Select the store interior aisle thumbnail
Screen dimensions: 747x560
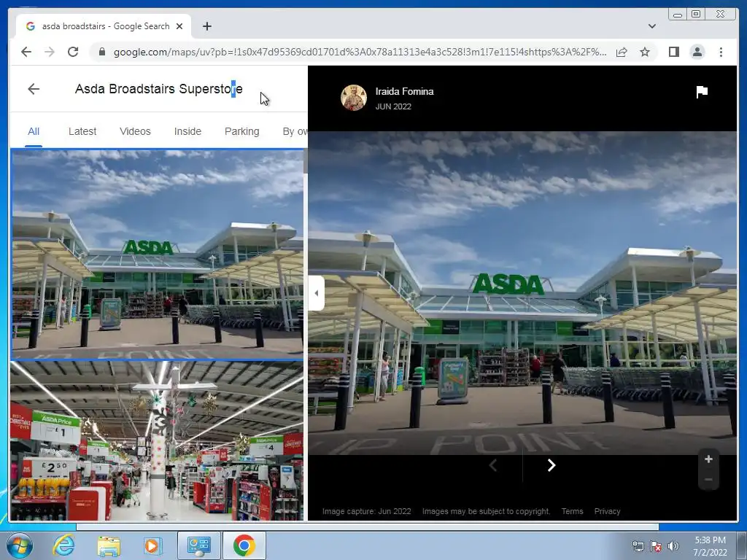pyautogui.click(x=158, y=440)
